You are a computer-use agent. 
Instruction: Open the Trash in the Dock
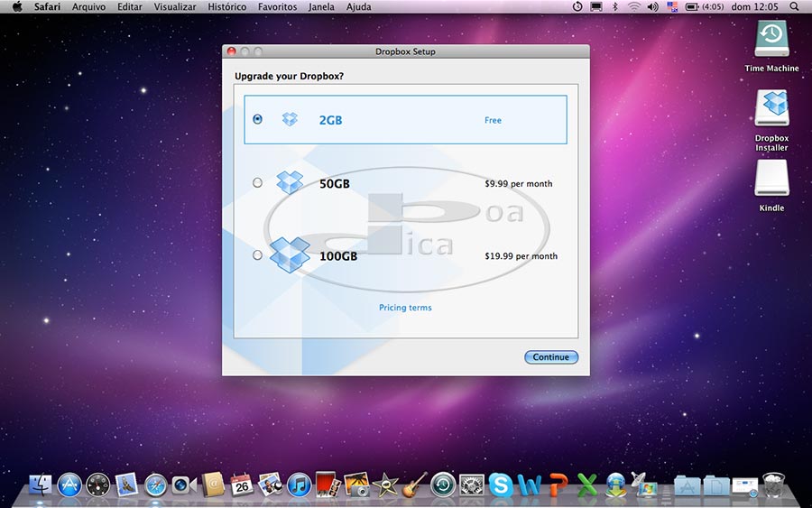pyautogui.click(x=774, y=485)
